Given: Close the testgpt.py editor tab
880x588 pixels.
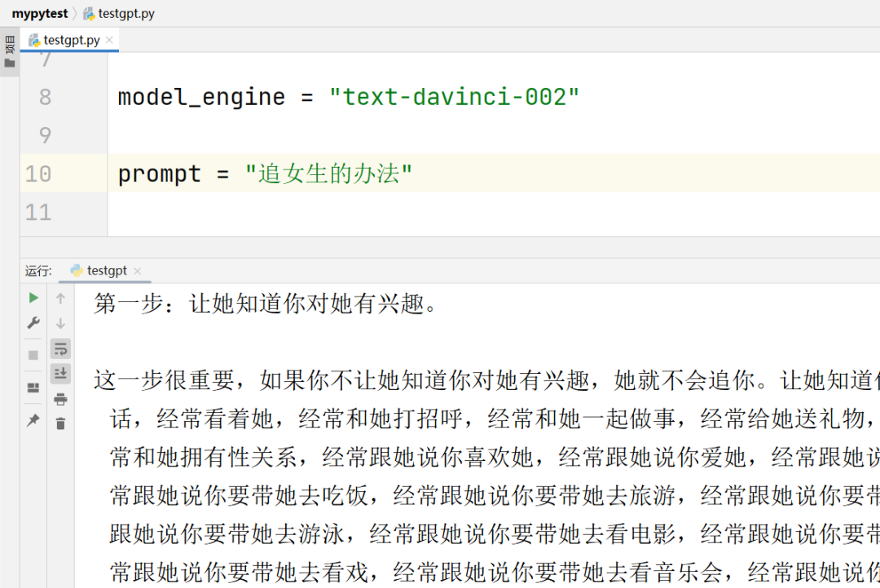Looking at the screenshot, I should (110, 40).
